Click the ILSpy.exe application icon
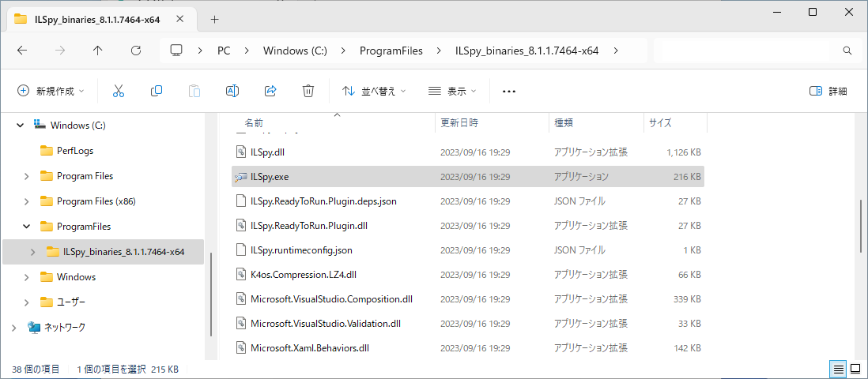 tap(241, 177)
